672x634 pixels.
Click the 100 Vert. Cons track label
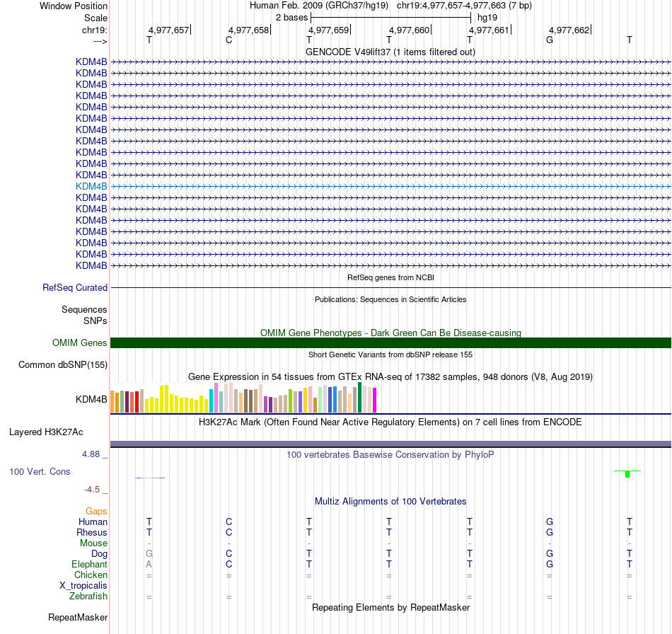40,471
